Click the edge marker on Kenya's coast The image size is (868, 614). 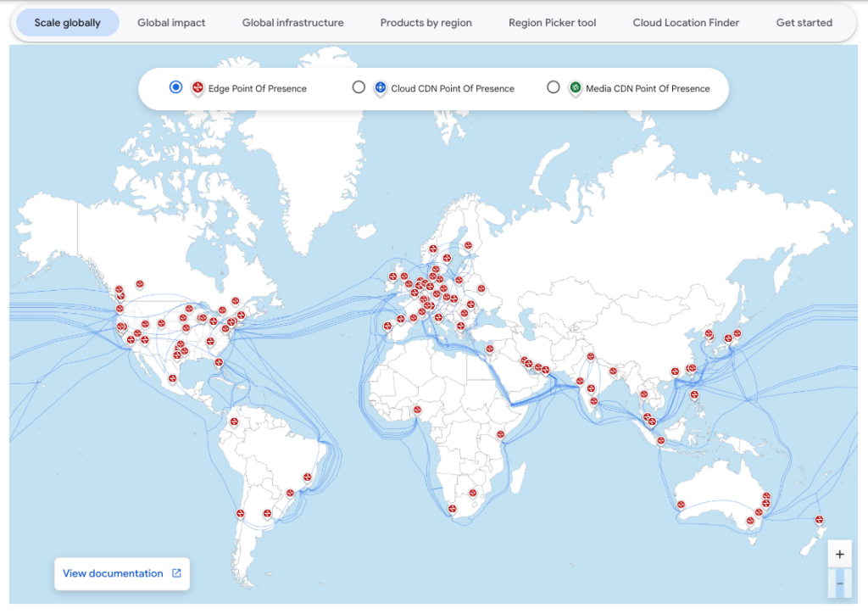click(x=500, y=434)
